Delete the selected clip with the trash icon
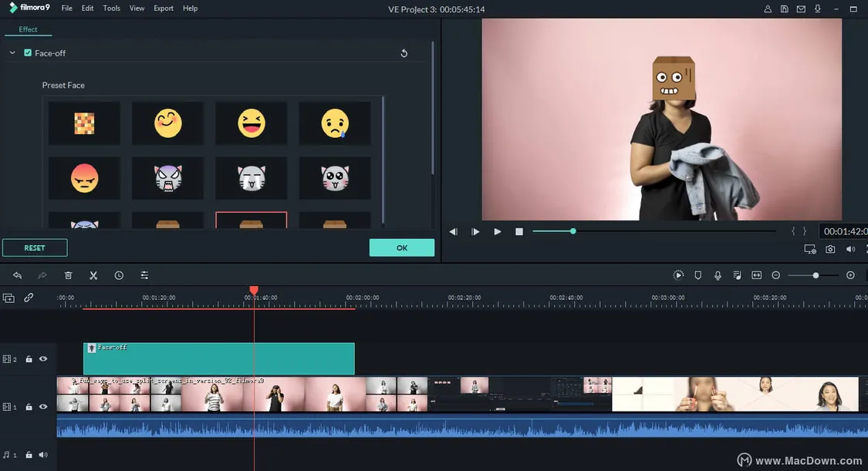This screenshot has width=868, height=471. pyautogui.click(x=68, y=275)
